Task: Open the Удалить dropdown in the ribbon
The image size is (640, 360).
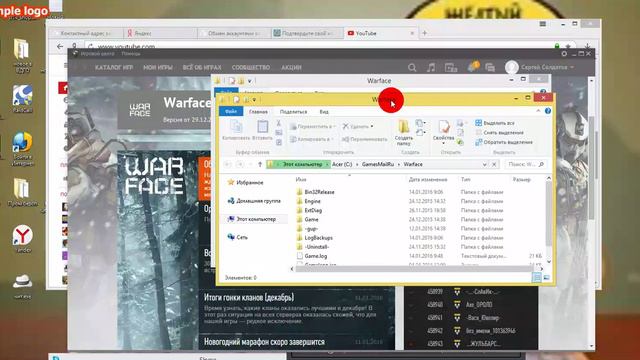Action: click(x=358, y=127)
